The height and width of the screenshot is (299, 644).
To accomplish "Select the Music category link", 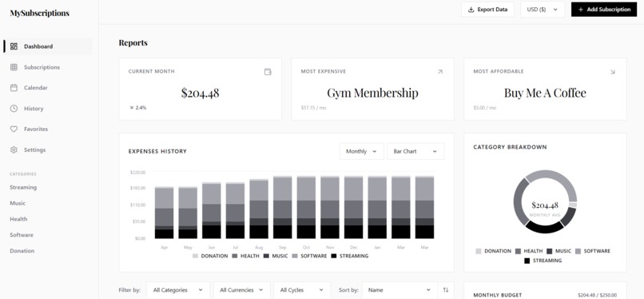I will pyautogui.click(x=18, y=203).
